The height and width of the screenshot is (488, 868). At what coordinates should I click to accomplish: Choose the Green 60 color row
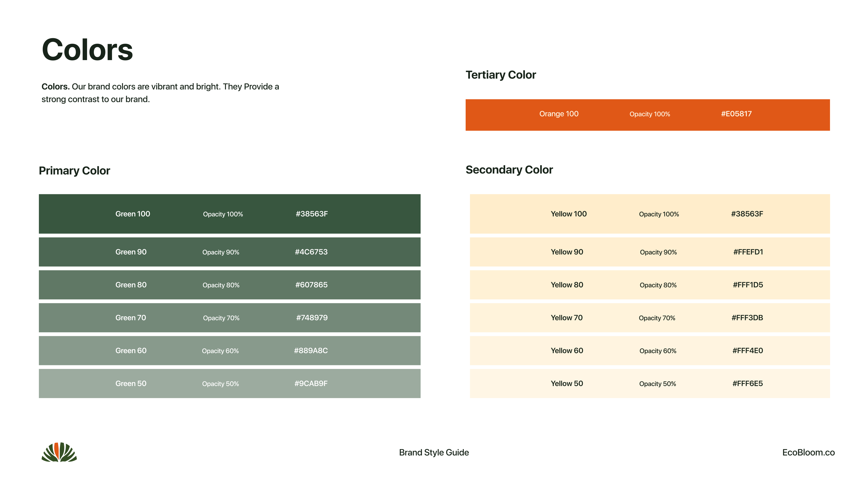[229, 351]
